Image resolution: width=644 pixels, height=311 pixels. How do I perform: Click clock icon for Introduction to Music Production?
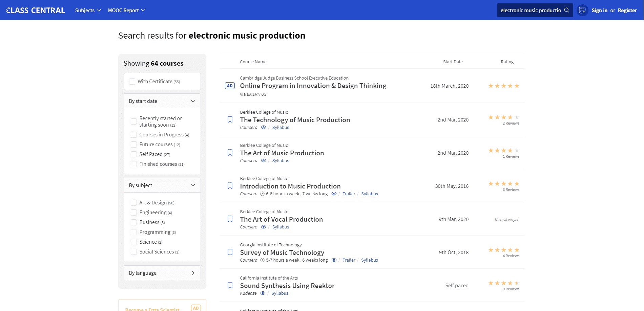tap(262, 194)
